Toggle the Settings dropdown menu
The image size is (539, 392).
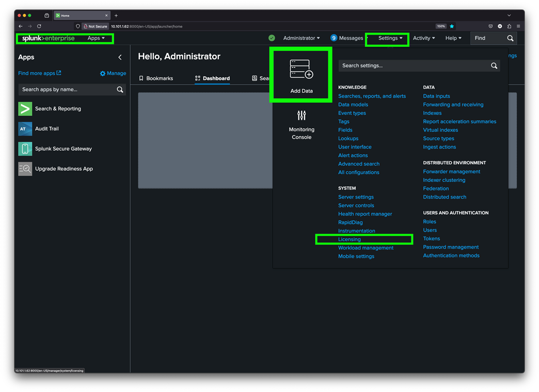[390, 38]
